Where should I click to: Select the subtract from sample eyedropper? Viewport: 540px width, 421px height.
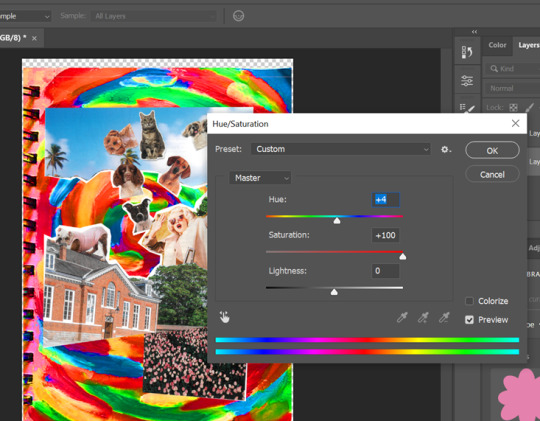(x=444, y=317)
